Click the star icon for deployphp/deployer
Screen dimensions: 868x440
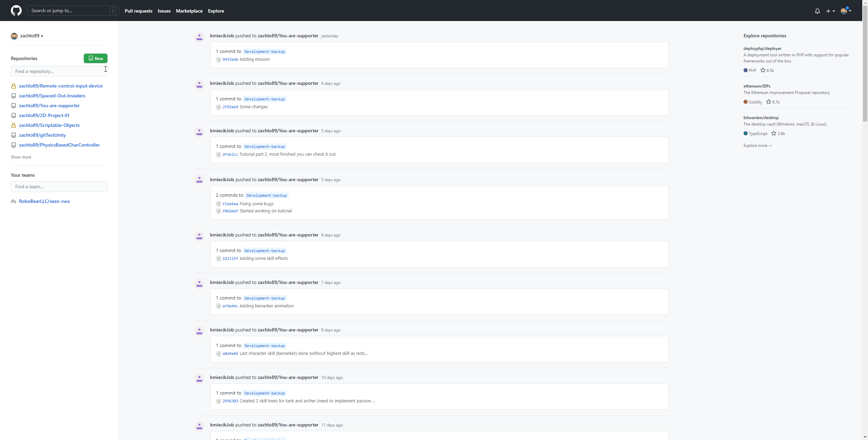pos(763,70)
